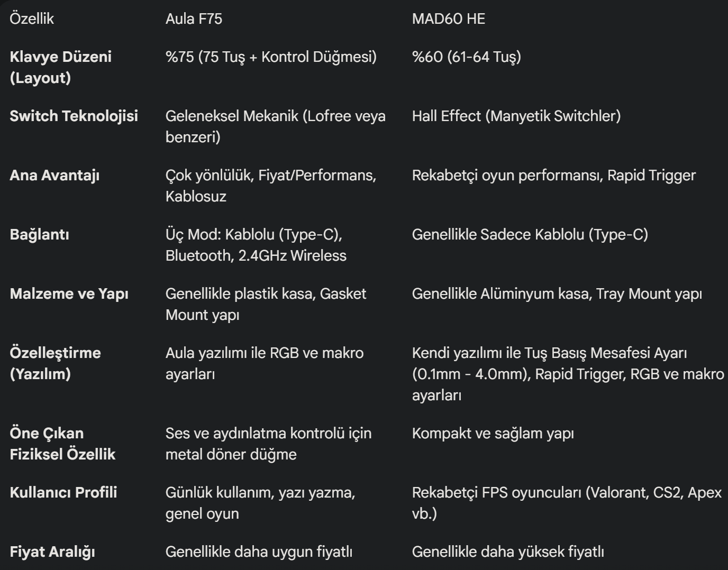Click the Fiyat Aralığı row label
Screen dimensions: 728x570
tap(52, 552)
